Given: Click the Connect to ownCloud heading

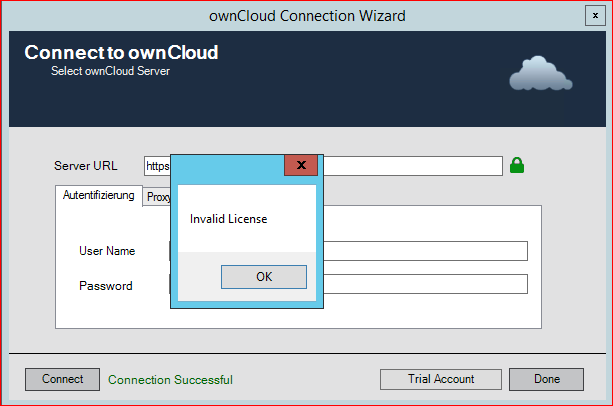Looking at the screenshot, I should tap(121, 52).
